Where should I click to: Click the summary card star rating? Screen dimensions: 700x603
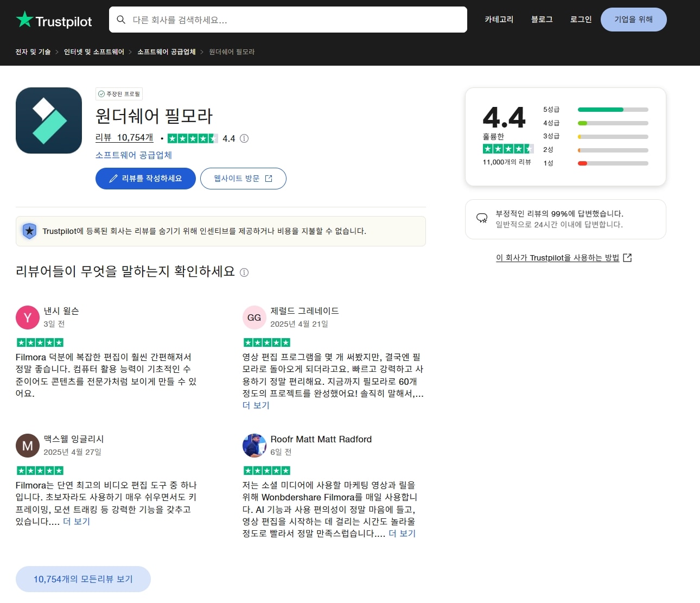pos(508,149)
